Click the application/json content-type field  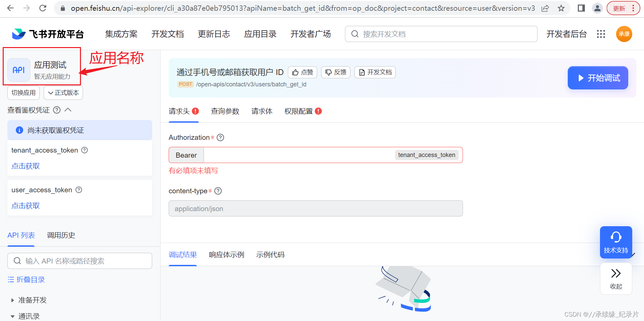click(x=315, y=208)
